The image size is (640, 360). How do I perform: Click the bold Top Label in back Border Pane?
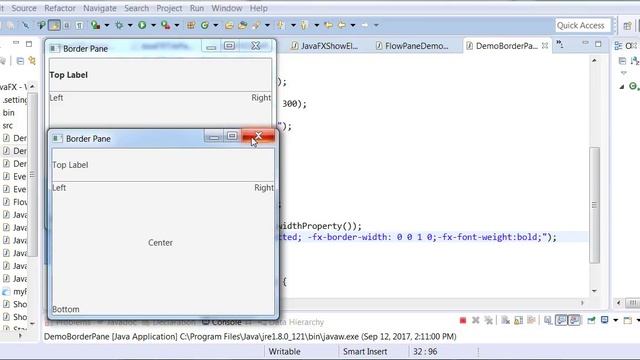coord(68,75)
